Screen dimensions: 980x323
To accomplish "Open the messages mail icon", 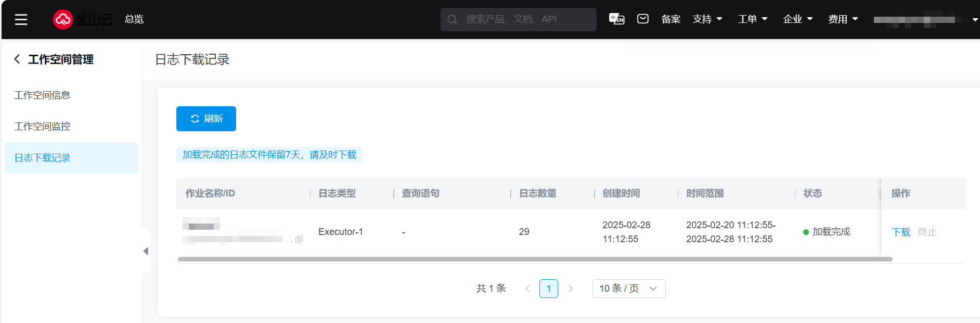I will click(643, 19).
